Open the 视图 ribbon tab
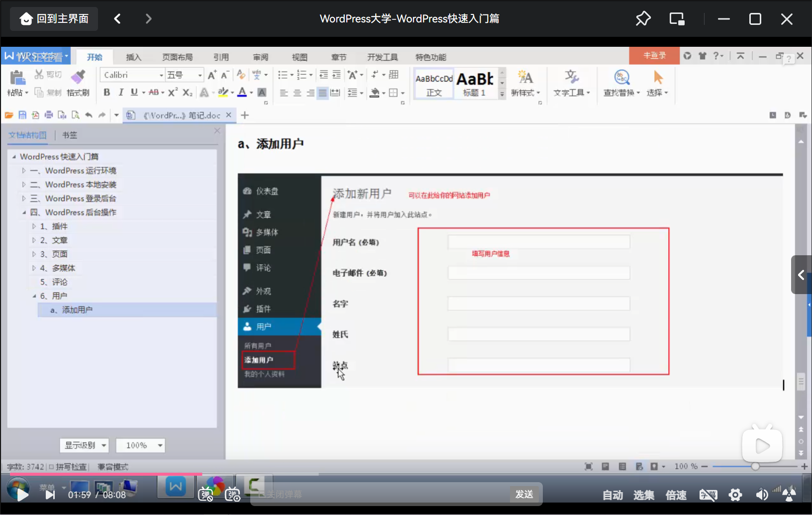 click(x=300, y=57)
